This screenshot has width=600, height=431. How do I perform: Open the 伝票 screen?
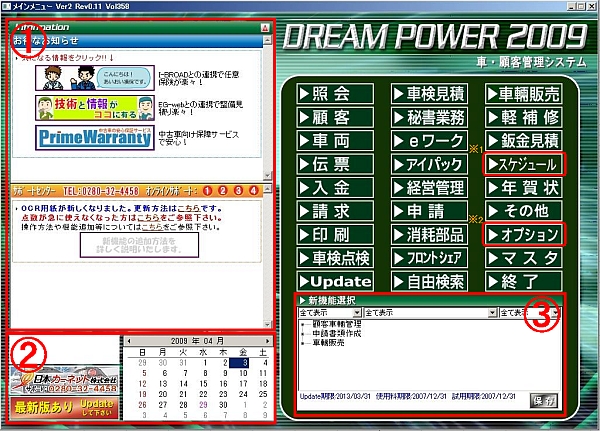(335, 165)
